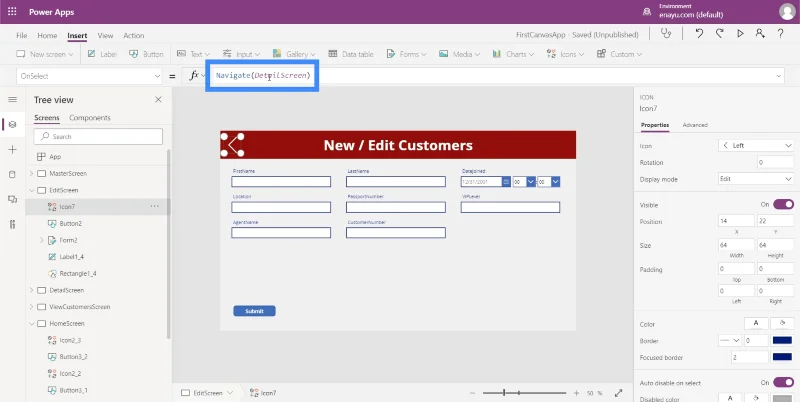Toggle the Visible switch
Image resolution: width=800 pixels, height=402 pixels.
pyautogui.click(x=783, y=205)
